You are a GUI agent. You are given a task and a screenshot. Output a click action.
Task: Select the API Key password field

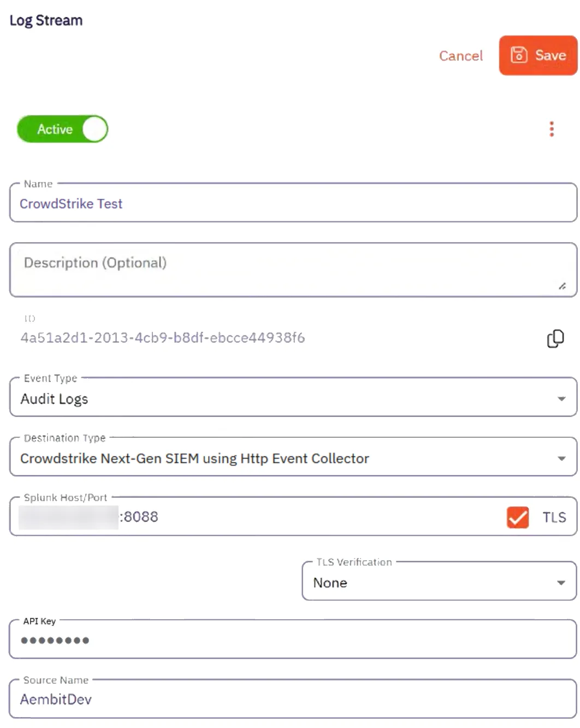[293, 640]
